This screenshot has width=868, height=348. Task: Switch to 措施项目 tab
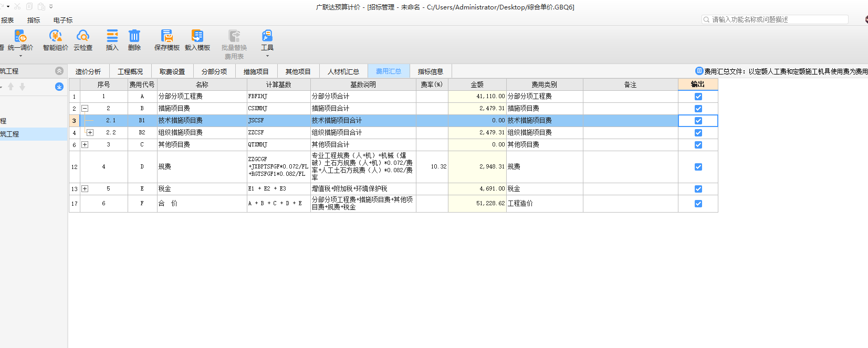click(256, 71)
